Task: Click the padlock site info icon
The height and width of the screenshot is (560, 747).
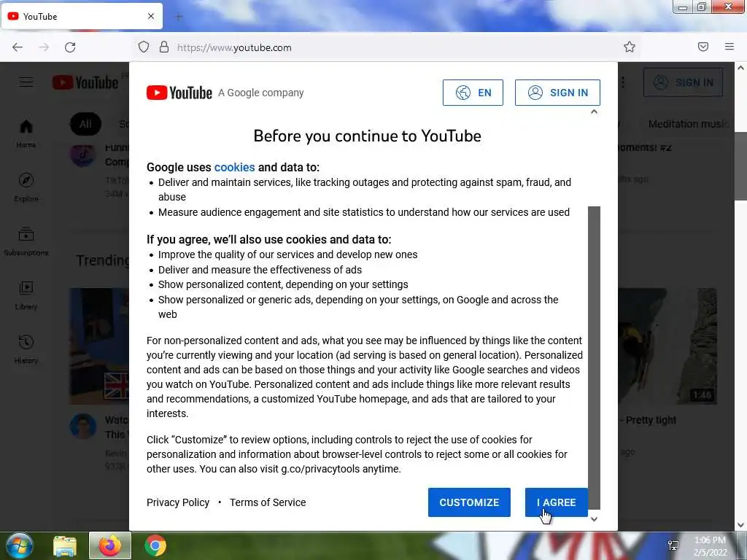Action: pyautogui.click(x=164, y=47)
